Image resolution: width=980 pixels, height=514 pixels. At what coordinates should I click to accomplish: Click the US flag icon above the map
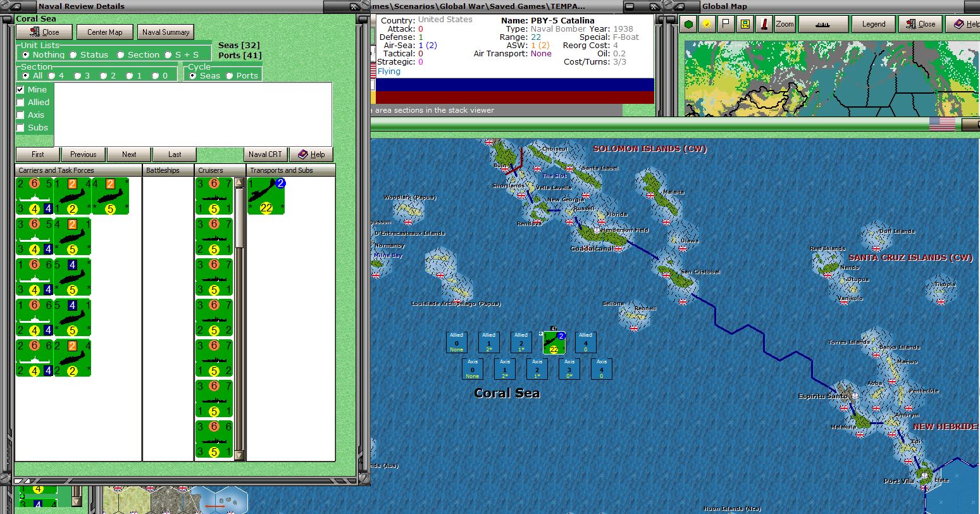[x=942, y=124]
